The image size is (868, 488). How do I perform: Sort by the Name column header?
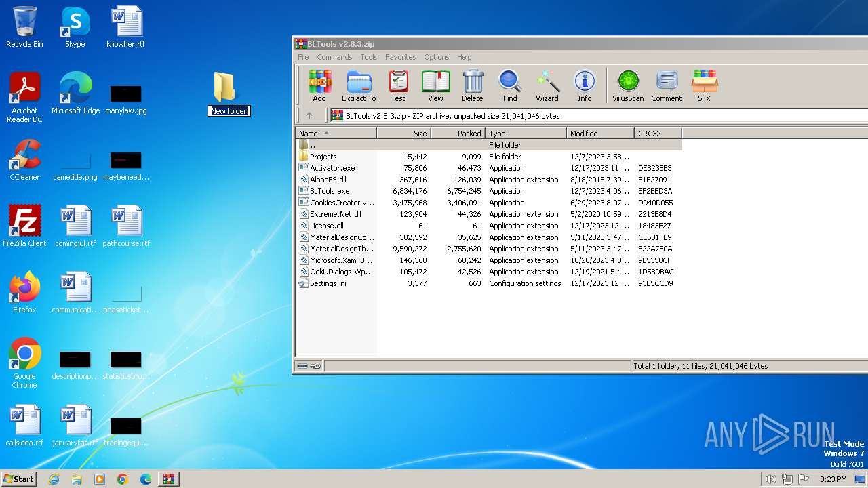click(336, 134)
